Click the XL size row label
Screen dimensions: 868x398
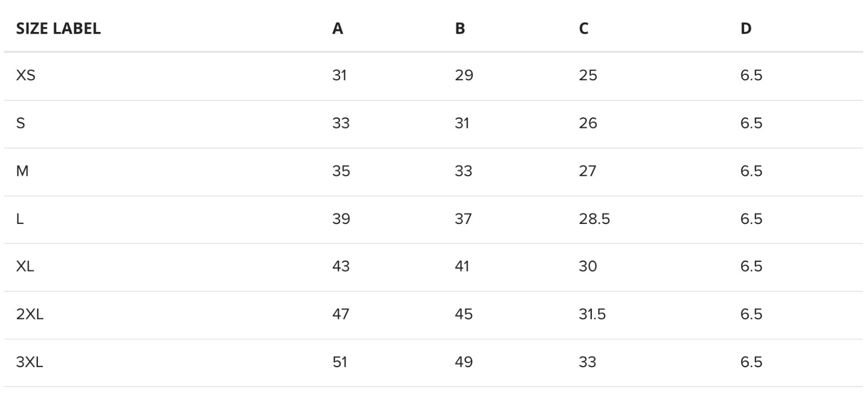coord(25,266)
